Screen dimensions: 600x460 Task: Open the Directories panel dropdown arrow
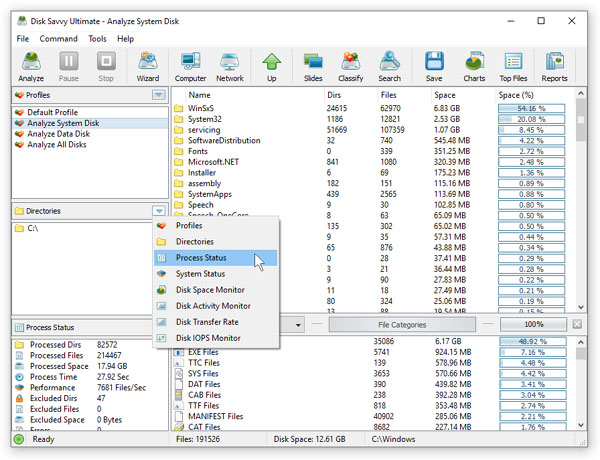coord(159,210)
